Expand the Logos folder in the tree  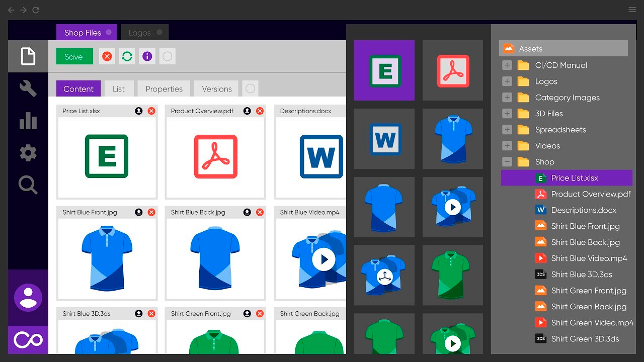tap(507, 81)
